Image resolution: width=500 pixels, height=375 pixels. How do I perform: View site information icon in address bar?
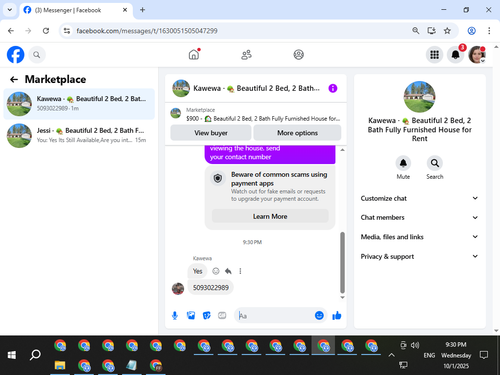(x=67, y=31)
